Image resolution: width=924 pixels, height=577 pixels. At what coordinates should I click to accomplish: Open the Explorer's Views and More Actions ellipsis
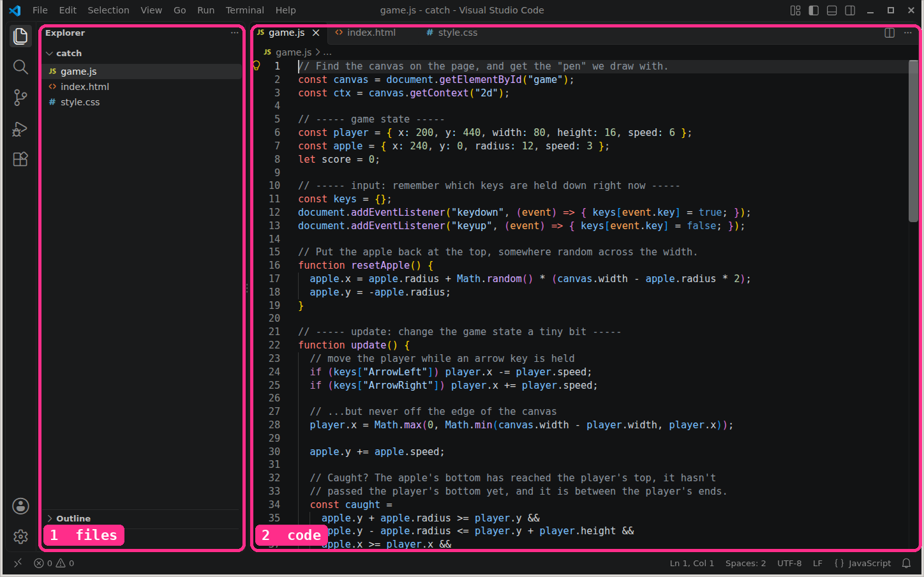(x=235, y=33)
